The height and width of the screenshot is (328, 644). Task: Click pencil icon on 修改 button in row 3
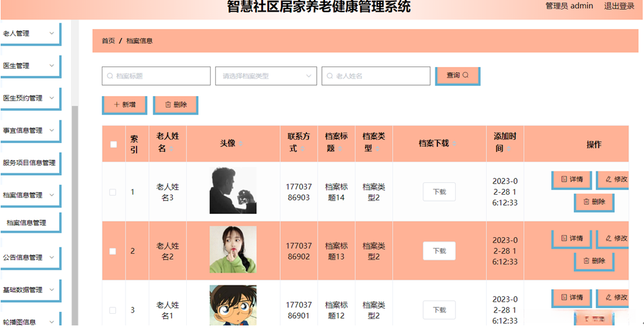(x=609, y=297)
